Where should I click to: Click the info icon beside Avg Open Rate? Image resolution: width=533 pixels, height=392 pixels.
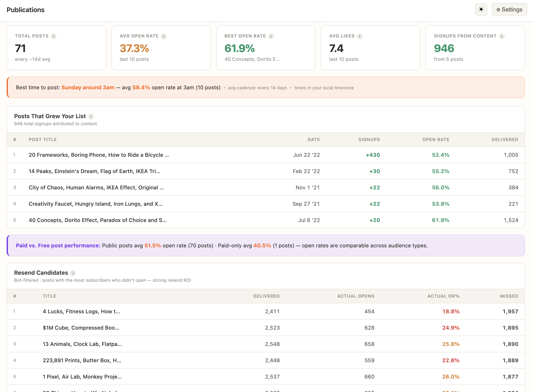163,36
